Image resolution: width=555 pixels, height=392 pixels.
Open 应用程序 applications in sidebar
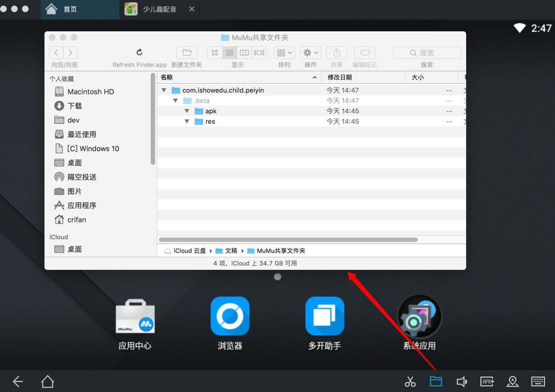82,205
